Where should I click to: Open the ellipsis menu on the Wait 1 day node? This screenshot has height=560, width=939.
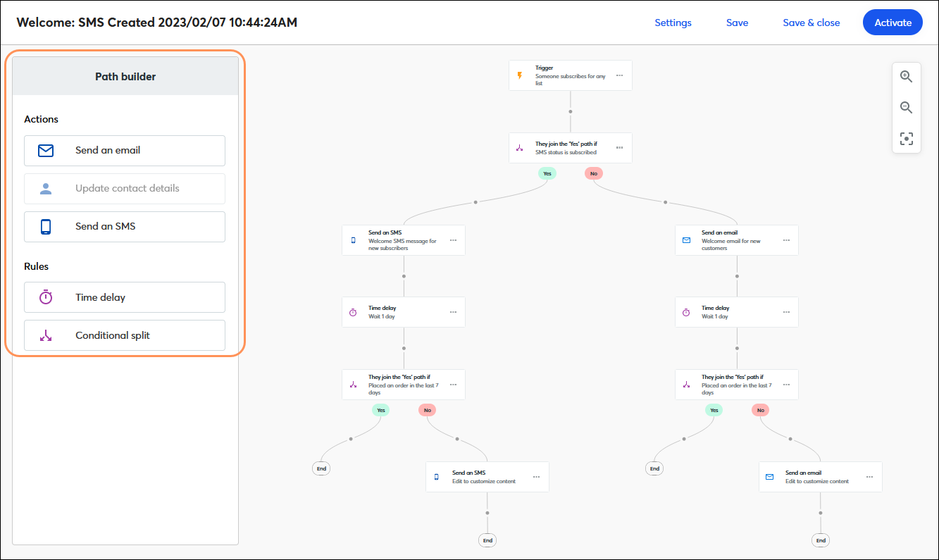(452, 311)
